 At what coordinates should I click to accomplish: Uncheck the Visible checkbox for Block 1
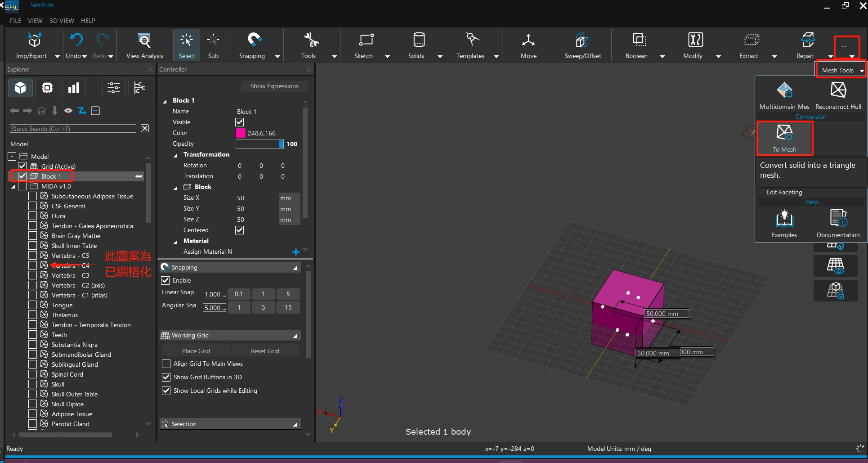click(x=240, y=122)
